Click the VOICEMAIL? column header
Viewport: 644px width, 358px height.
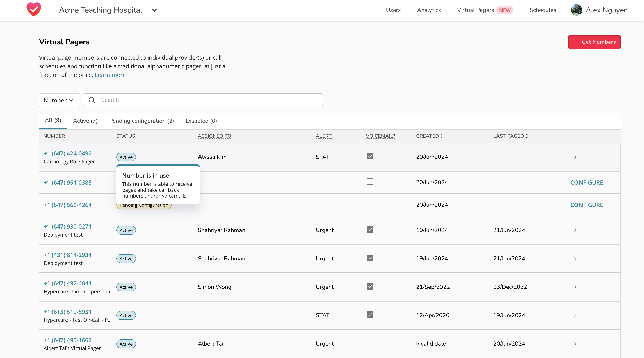coord(380,136)
